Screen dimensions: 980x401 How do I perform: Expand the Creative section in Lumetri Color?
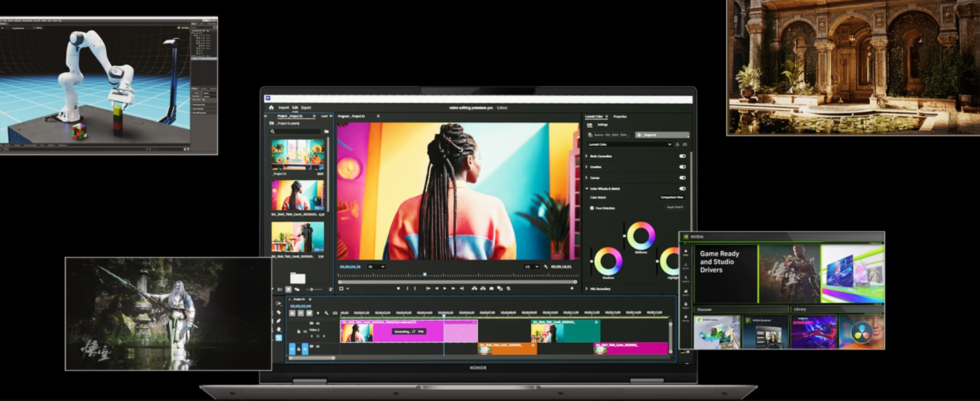coord(587,167)
